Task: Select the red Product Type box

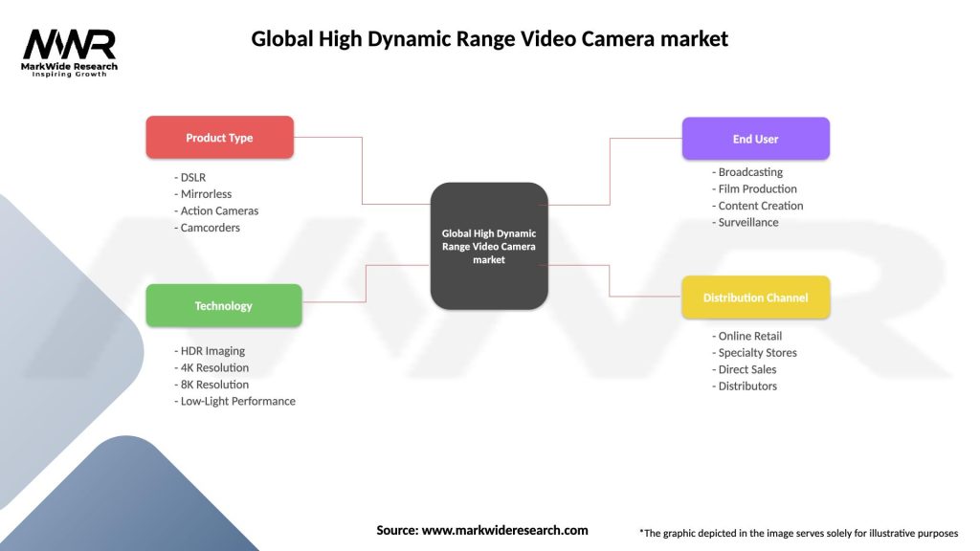Action: [219, 138]
